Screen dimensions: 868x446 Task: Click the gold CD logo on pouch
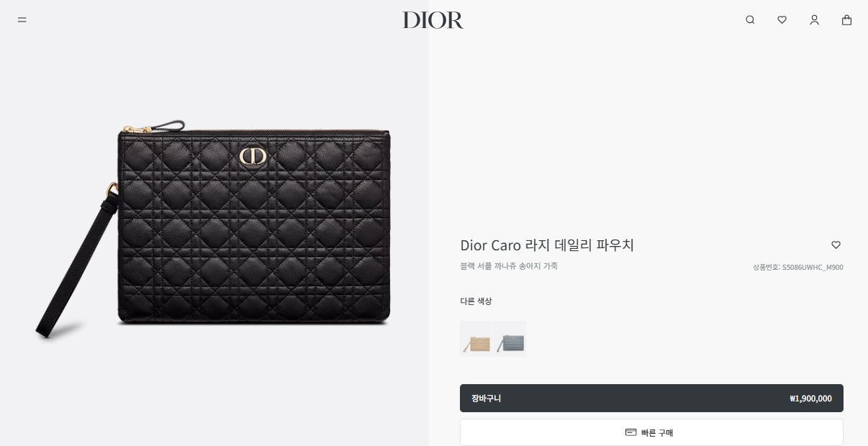253,155
